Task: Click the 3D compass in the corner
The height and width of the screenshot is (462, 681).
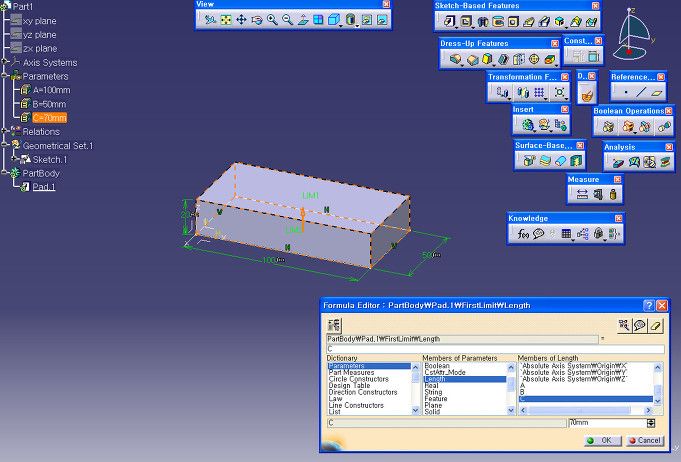Action: 633,35
